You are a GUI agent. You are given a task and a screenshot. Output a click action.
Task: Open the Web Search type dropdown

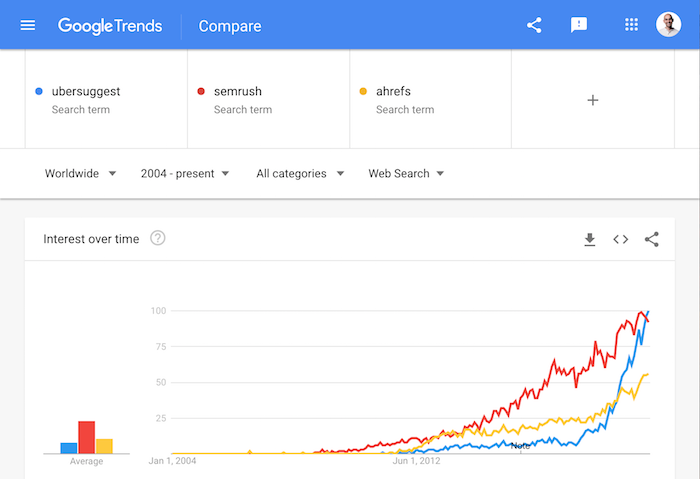[x=406, y=173]
